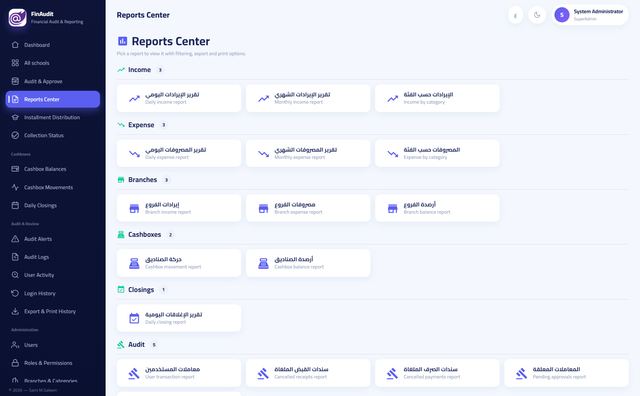Image resolution: width=640 pixels, height=396 pixels.
Task: Open the User transaction report card
Action: tap(179, 373)
